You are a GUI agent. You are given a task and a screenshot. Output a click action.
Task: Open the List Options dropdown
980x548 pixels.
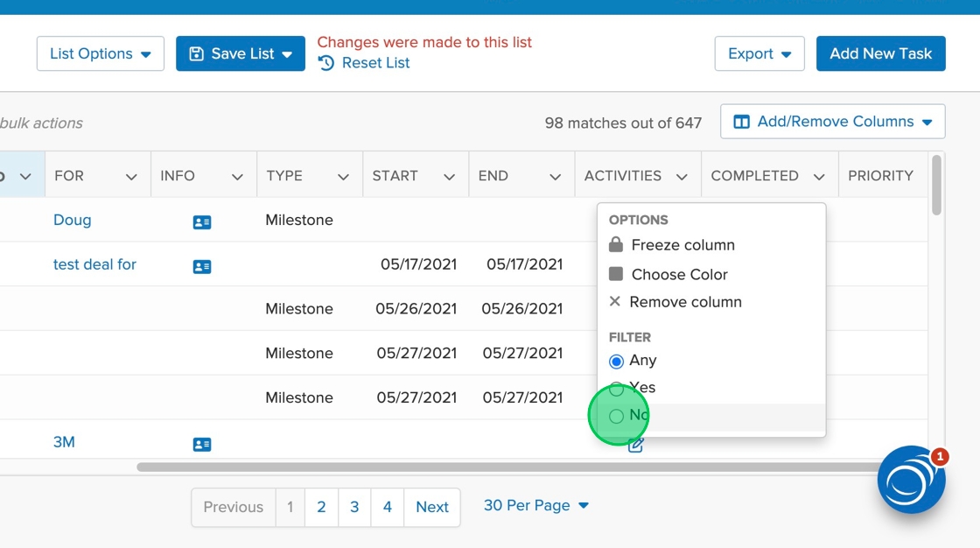(101, 54)
